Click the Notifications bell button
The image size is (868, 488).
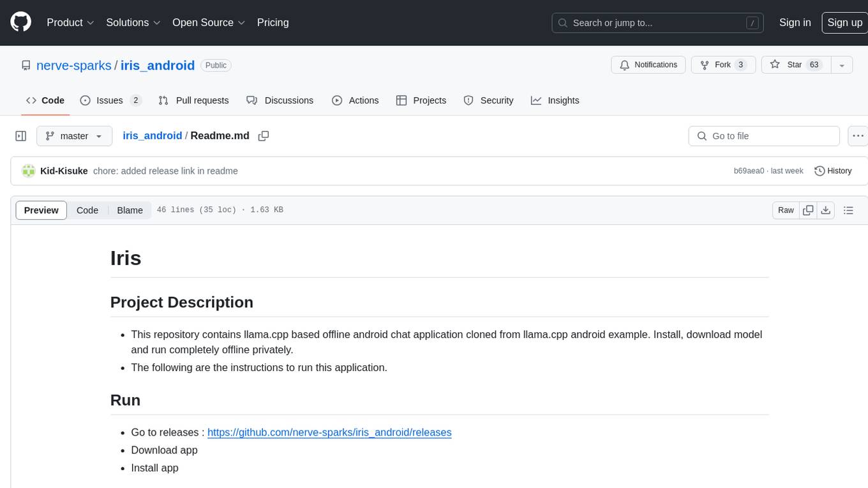(648, 65)
